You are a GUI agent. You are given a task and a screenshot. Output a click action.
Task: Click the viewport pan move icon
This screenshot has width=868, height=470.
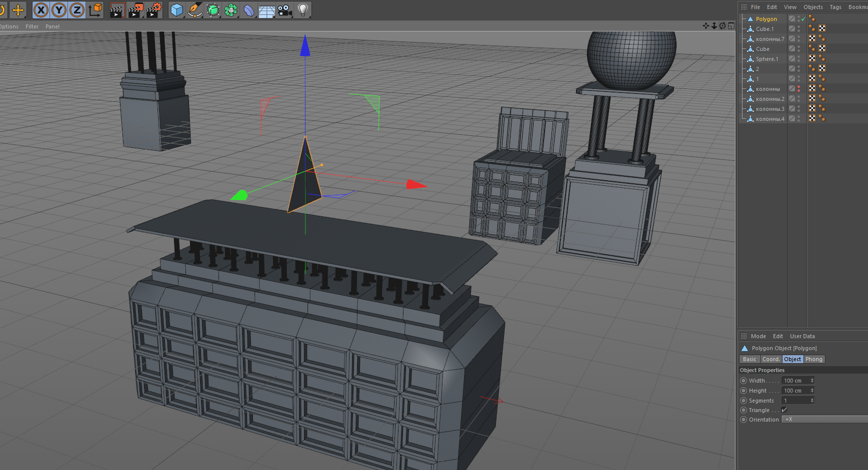tap(706, 25)
